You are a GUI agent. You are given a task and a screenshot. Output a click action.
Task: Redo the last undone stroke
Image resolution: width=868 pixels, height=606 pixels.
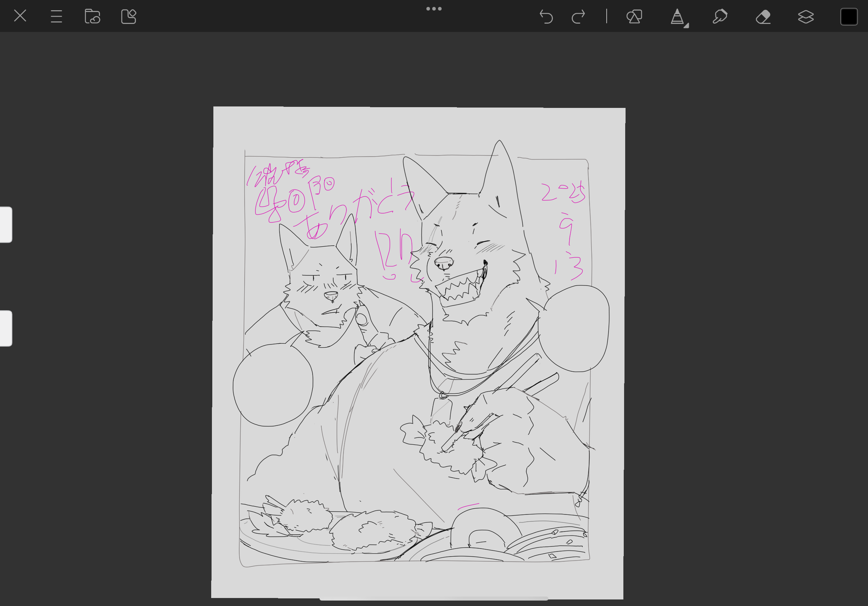pos(578,17)
